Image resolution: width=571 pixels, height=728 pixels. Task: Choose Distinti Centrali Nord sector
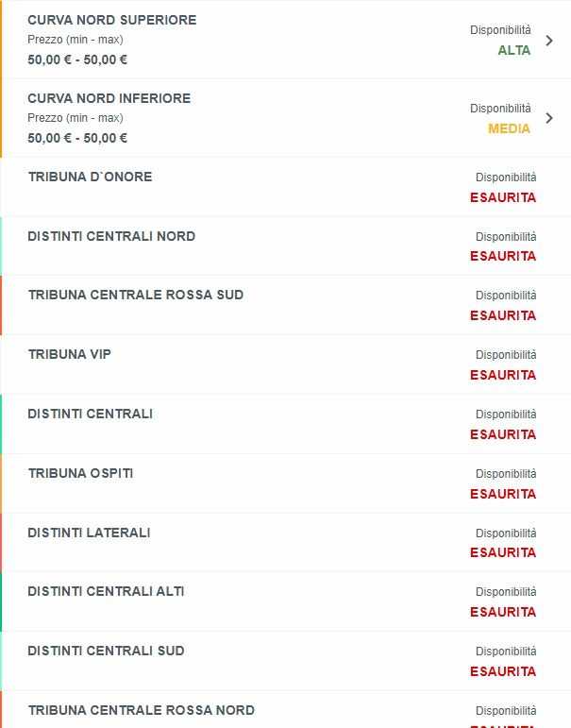pos(111,236)
